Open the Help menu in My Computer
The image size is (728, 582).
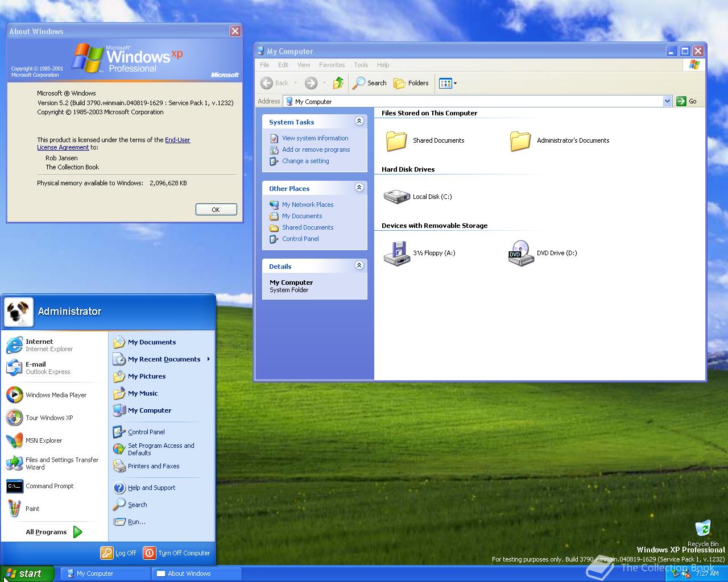click(383, 65)
